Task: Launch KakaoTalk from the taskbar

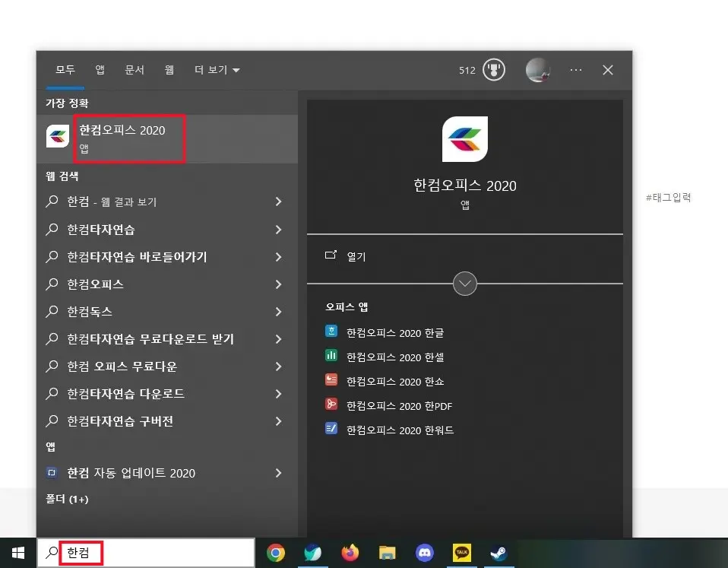Action: 461,553
